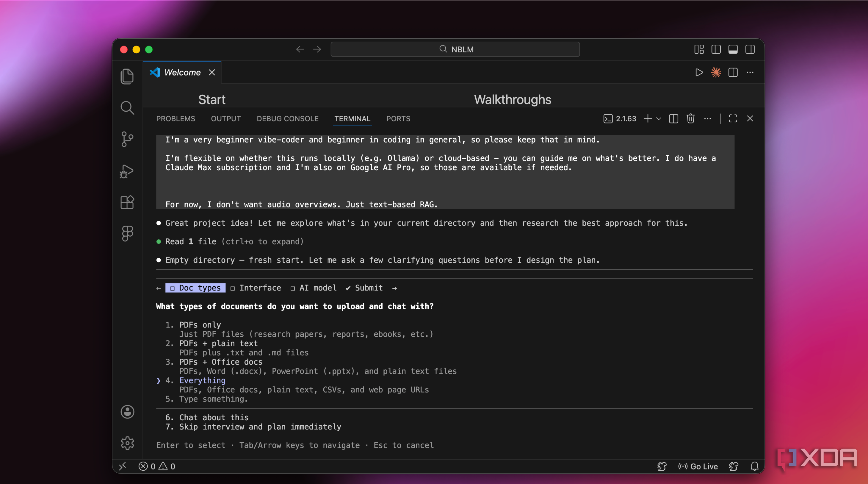
Task: Click Go Live in status bar
Action: click(x=698, y=466)
